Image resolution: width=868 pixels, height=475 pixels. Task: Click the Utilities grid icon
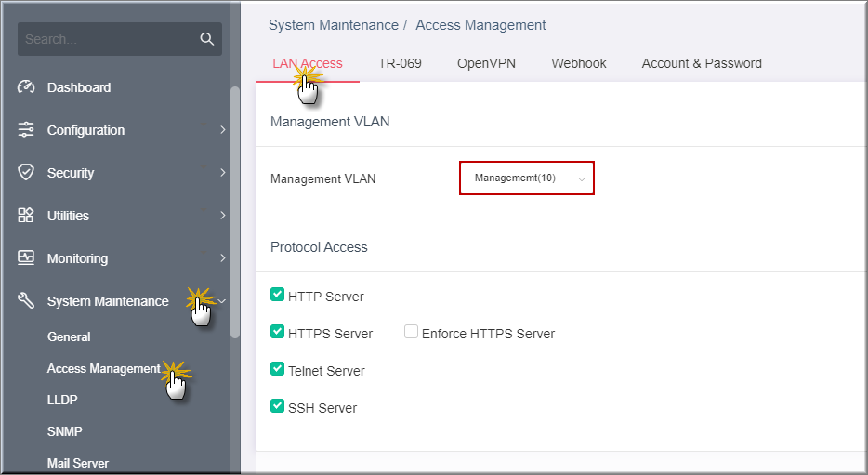[x=25, y=215]
